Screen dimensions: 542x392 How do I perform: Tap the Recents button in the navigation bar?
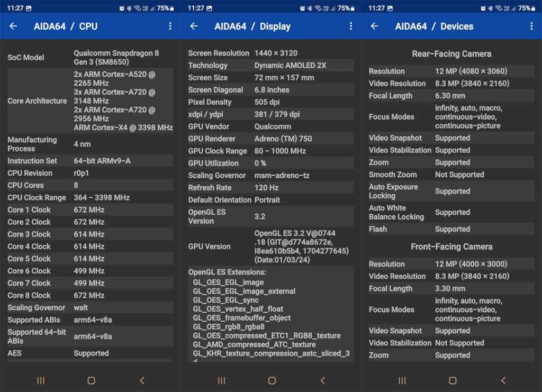click(40, 380)
